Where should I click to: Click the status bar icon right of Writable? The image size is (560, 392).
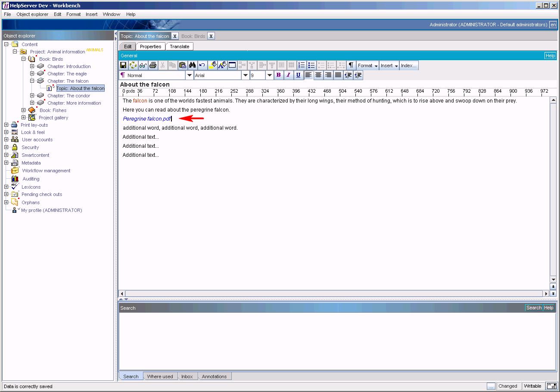(551, 386)
